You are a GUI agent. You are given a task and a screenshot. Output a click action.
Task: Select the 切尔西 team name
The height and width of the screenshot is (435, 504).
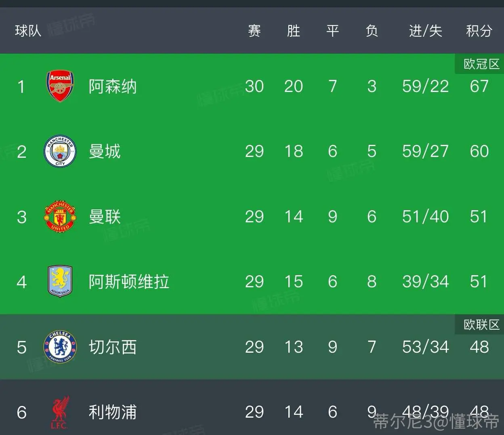113,347
